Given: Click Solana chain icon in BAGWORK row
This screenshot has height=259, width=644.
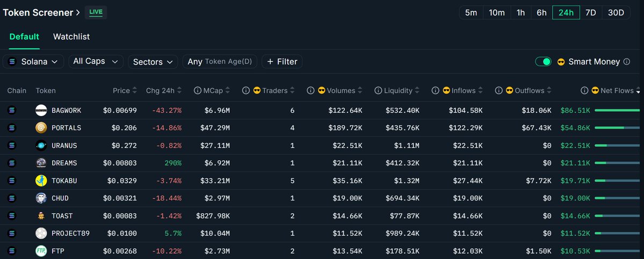Looking at the screenshot, I should 13,111.
